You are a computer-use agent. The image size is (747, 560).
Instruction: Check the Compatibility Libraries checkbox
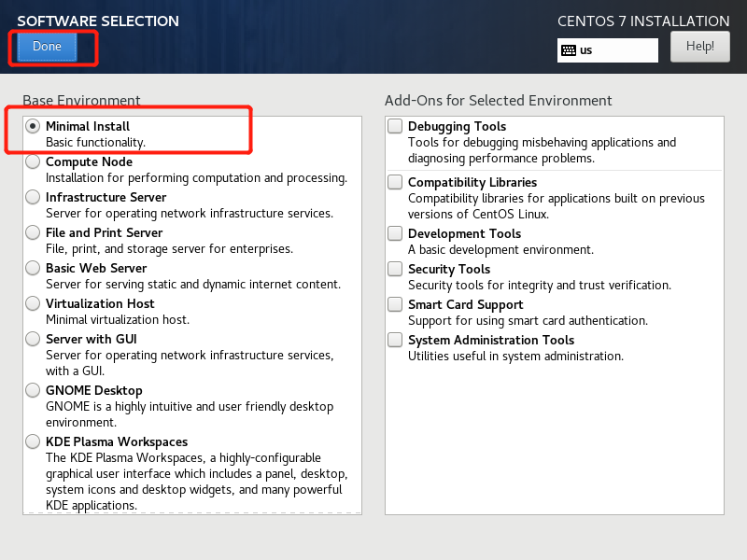[x=396, y=182]
